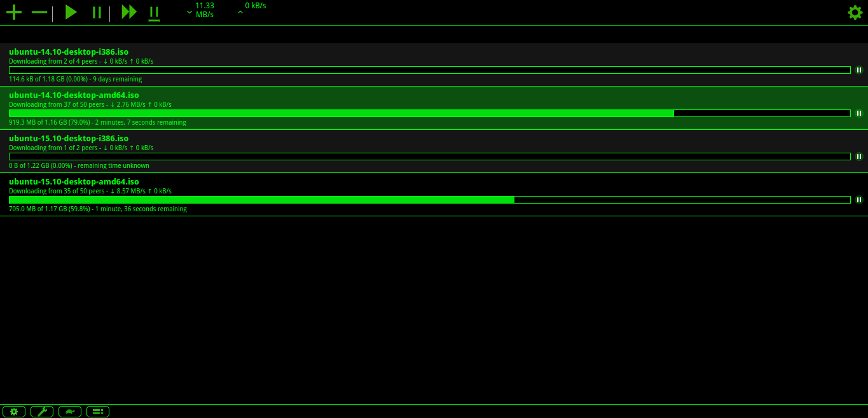Viewport: 868px width, 418px height.
Task: Click 'Downloading from 35 of 50 peers' status
Action: click(57, 192)
